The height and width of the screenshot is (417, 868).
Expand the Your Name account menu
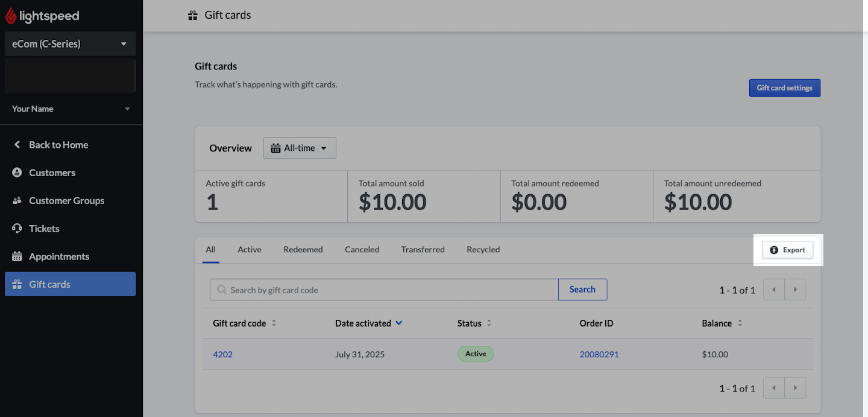71,109
